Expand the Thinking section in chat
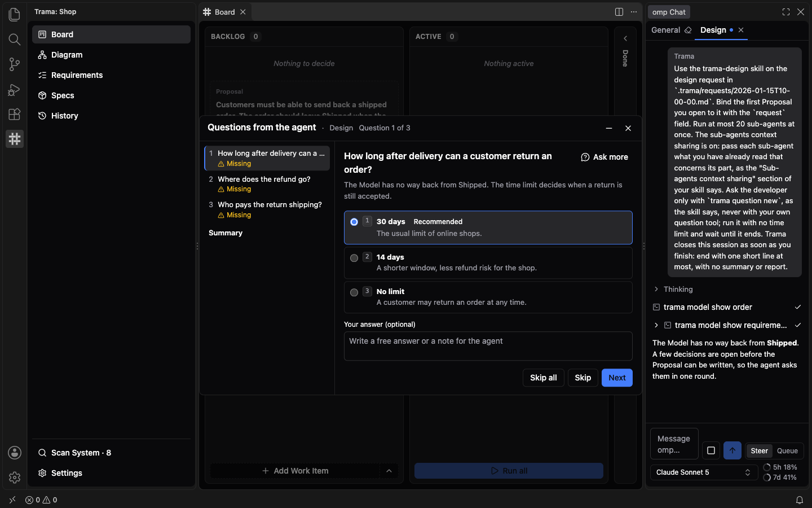 click(673, 289)
